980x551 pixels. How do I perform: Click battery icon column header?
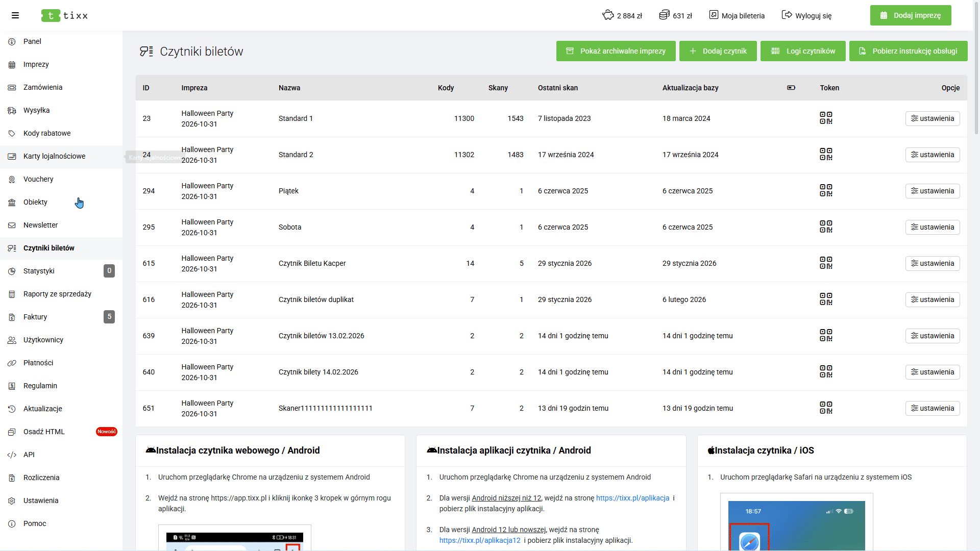[x=791, y=88]
